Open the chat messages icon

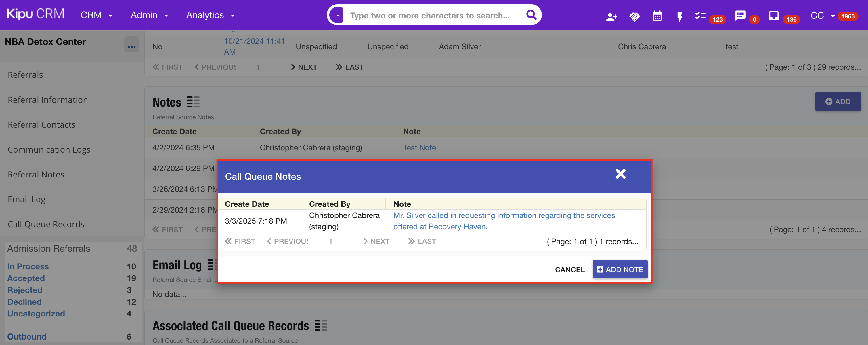[740, 16]
